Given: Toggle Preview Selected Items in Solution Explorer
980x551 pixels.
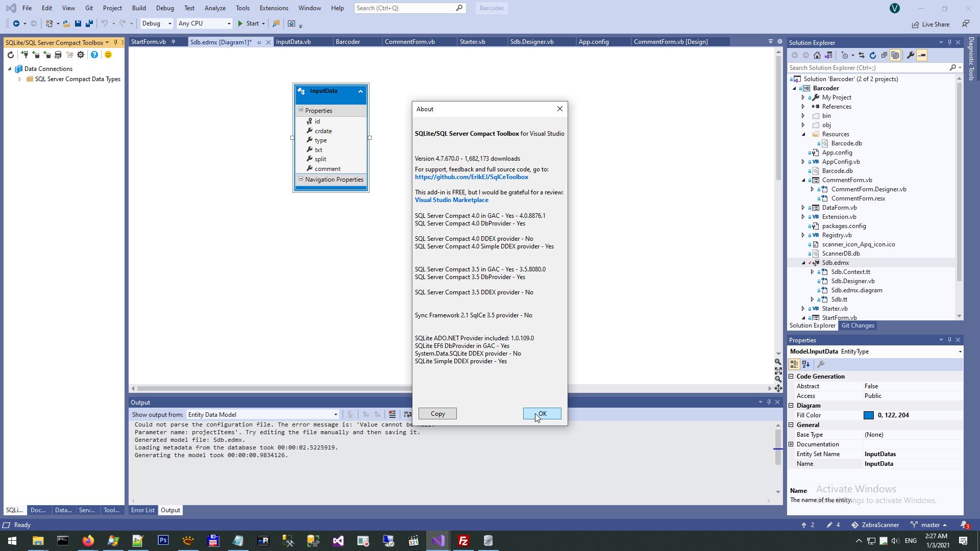Looking at the screenshot, I should [922, 55].
